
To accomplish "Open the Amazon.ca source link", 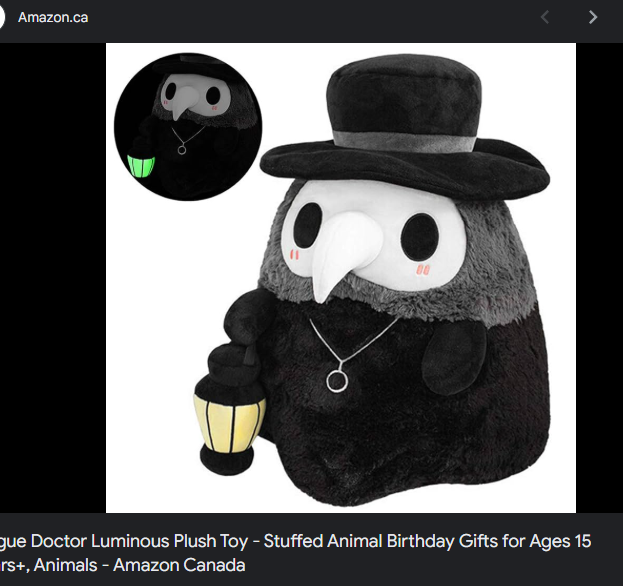I will (53, 17).
